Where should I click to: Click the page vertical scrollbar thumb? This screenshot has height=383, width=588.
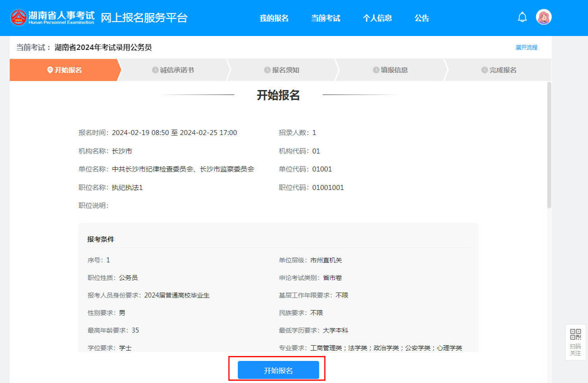(x=549, y=145)
